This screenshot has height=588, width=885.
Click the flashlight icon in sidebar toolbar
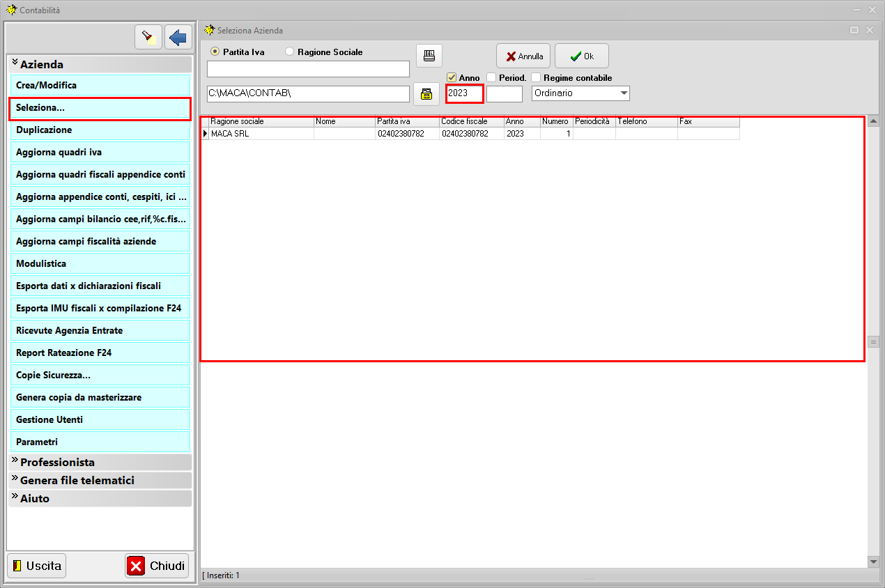pos(148,37)
